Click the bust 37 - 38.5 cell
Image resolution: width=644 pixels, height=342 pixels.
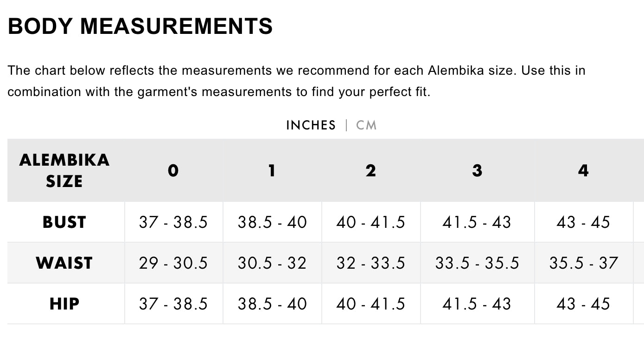[173, 222]
